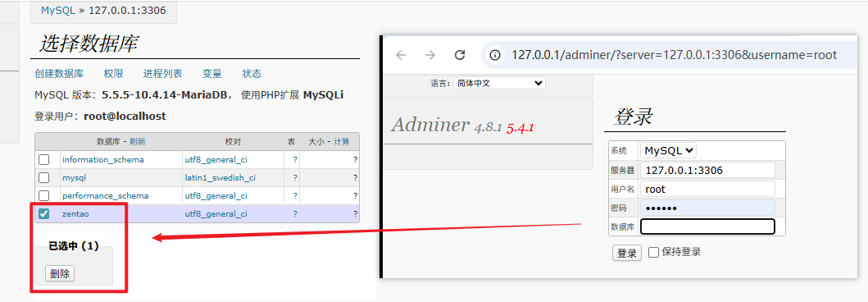Uncheck the zentao database checkbox
This screenshot has width=868, height=302.
click(x=43, y=214)
